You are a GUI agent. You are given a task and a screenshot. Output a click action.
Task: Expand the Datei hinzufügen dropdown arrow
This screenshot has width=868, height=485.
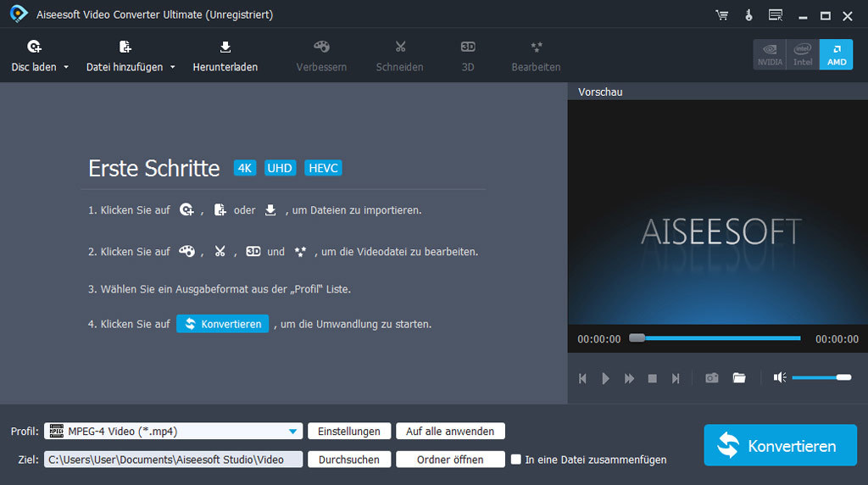(173, 67)
